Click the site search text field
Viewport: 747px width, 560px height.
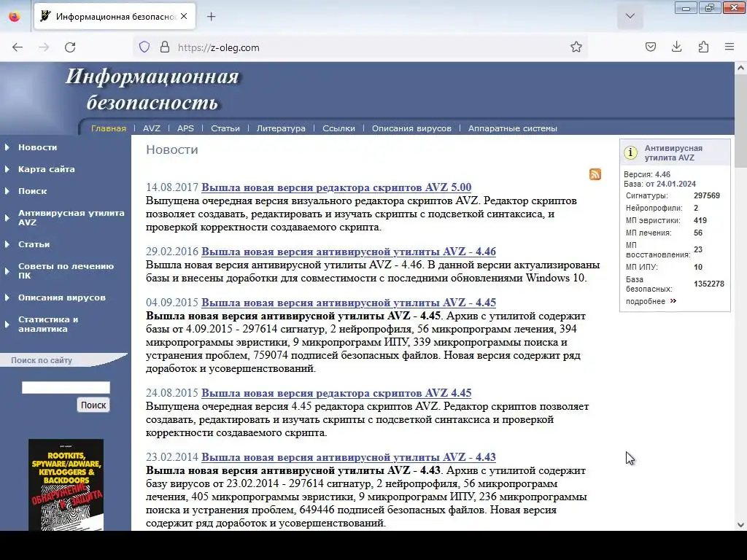(x=66, y=388)
